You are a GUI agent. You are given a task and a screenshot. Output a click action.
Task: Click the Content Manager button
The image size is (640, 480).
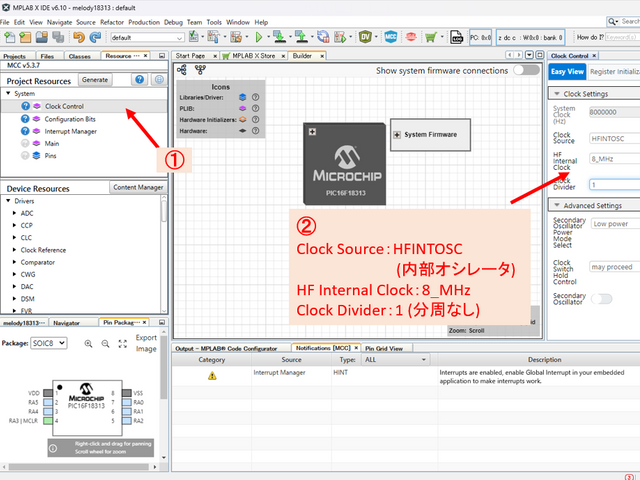click(x=138, y=187)
